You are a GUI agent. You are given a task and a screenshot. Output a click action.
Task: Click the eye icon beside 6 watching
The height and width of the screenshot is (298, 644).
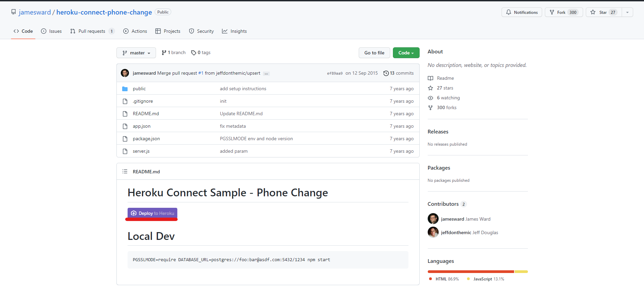430,98
